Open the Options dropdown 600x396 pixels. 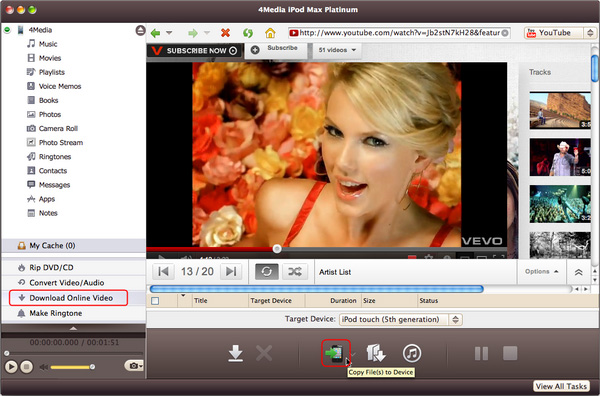pos(541,271)
